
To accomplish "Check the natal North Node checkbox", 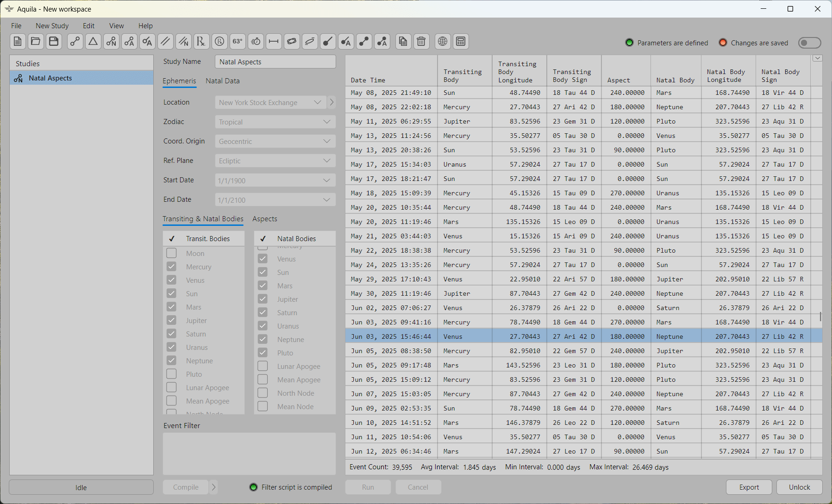I will pyautogui.click(x=263, y=393).
